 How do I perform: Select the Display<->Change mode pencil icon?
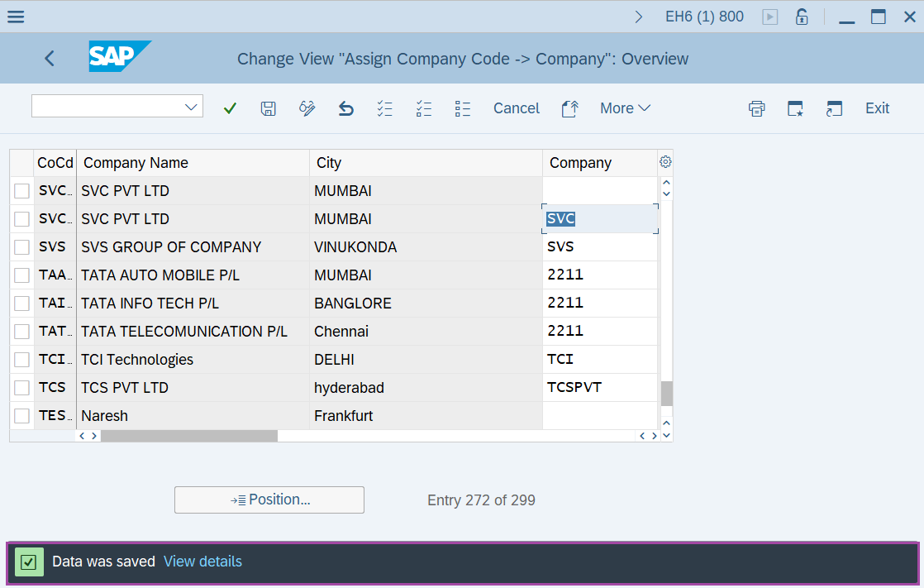[x=307, y=108]
